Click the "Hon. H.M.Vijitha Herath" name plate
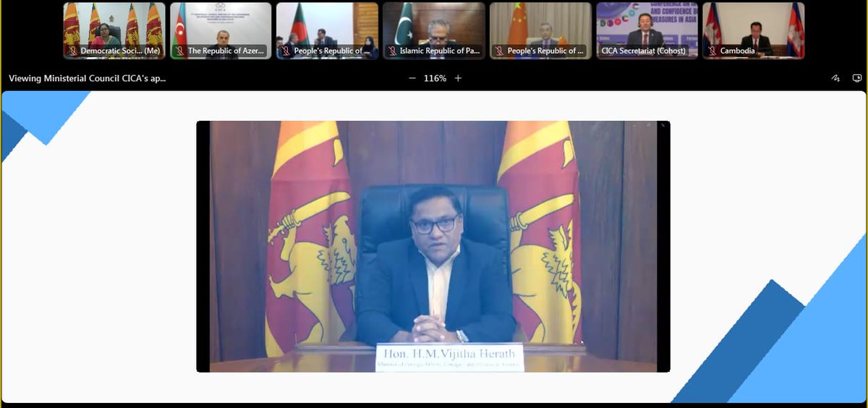868x408 pixels. pyautogui.click(x=448, y=357)
